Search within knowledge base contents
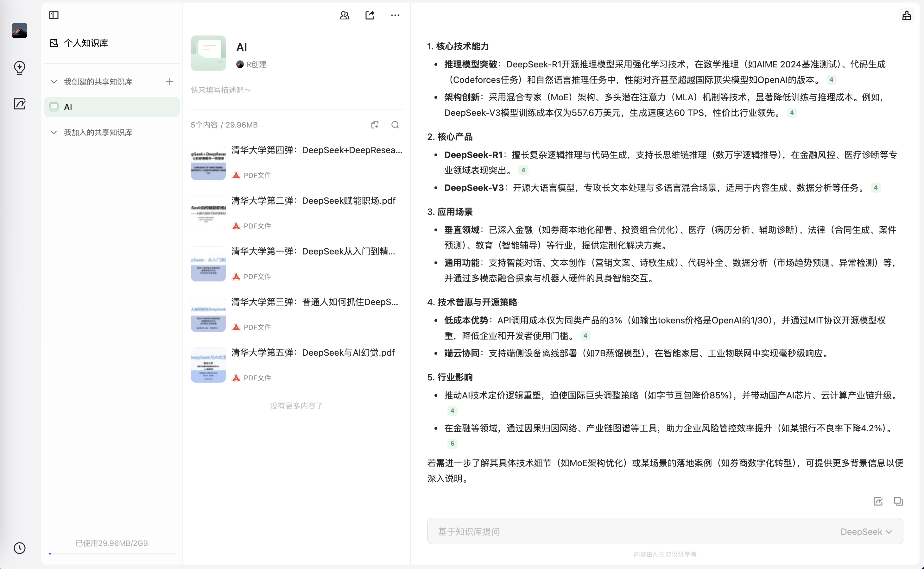This screenshot has height=569, width=924. pyautogui.click(x=395, y=125)
